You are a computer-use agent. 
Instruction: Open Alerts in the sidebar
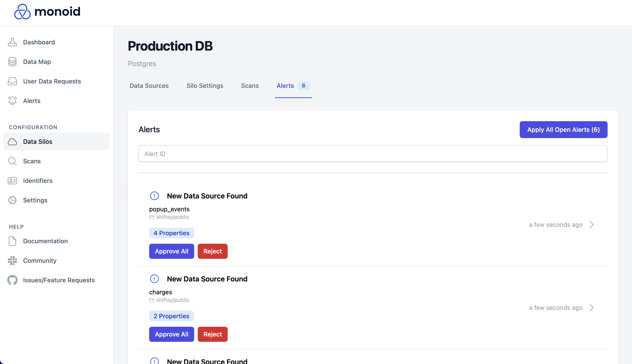[57, 101]
